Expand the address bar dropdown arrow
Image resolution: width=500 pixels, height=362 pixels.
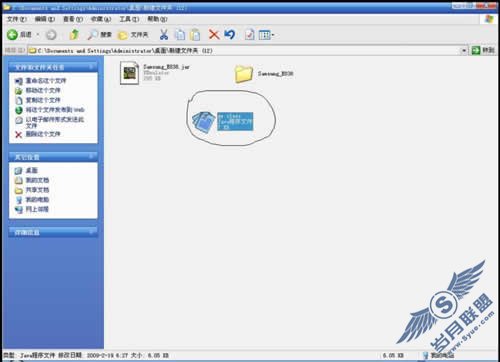[464, 51]
